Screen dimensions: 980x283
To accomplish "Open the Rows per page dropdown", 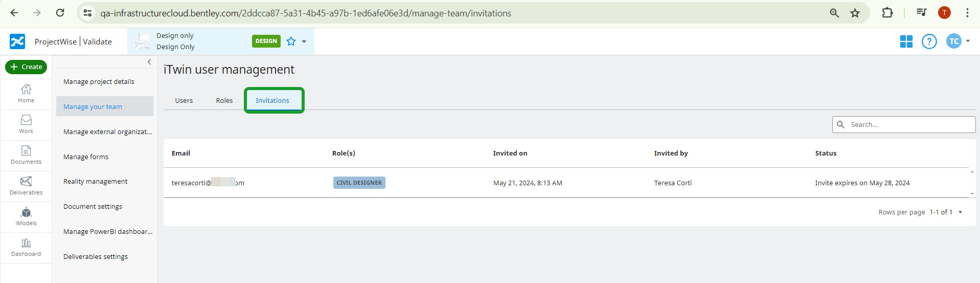I will tap(960, 212).
